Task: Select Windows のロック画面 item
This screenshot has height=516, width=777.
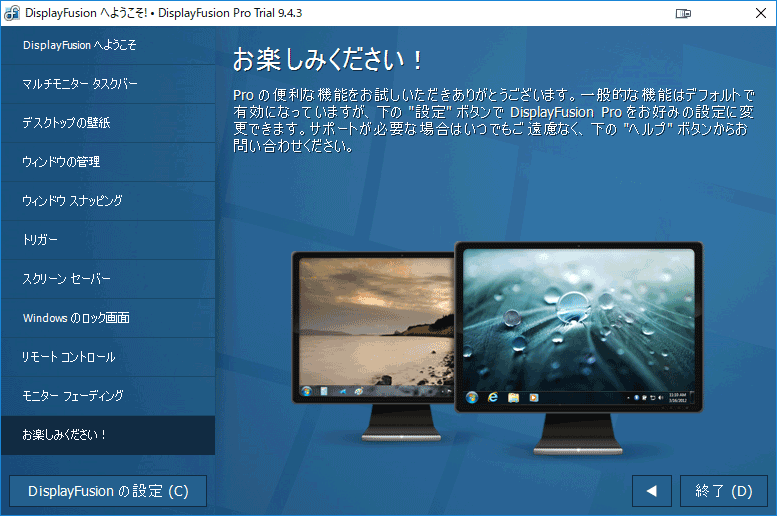Action: 108,318
